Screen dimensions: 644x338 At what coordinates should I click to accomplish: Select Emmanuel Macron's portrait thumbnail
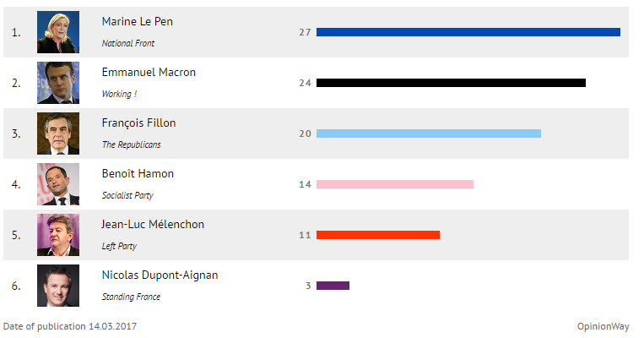click(x=58, y=83)
